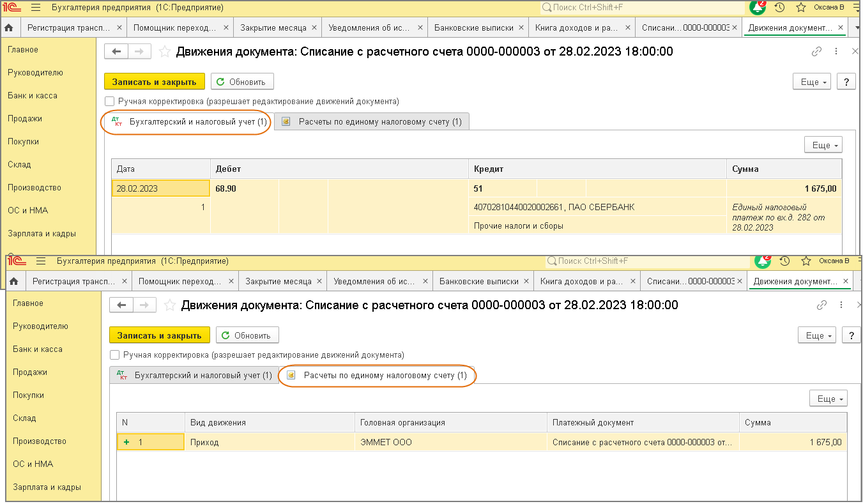Open Оксана В user menu in lower window

coord(834,261)
